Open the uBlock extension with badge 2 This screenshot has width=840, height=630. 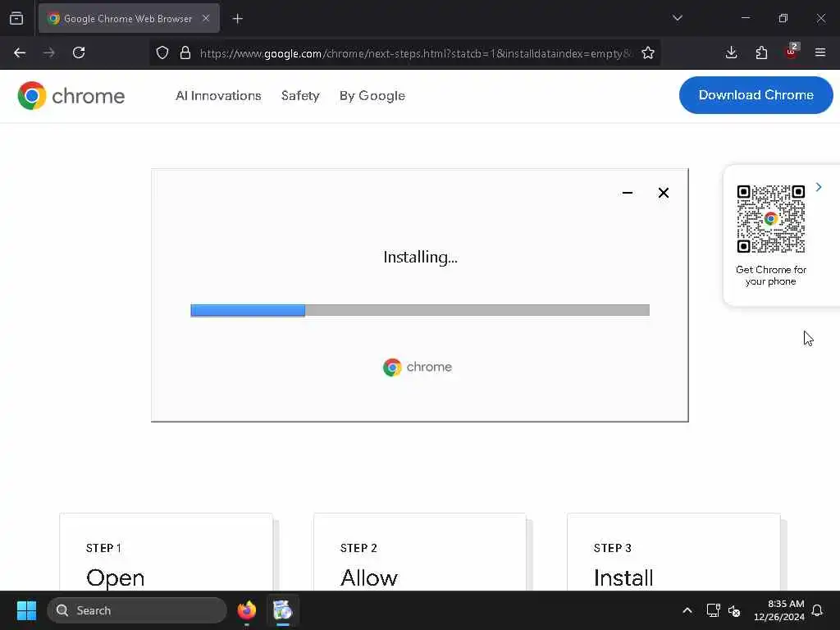(x=792, y=52)
